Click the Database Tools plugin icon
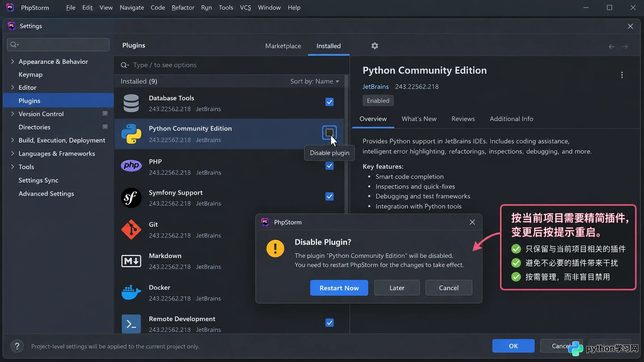 coord(131,103)
